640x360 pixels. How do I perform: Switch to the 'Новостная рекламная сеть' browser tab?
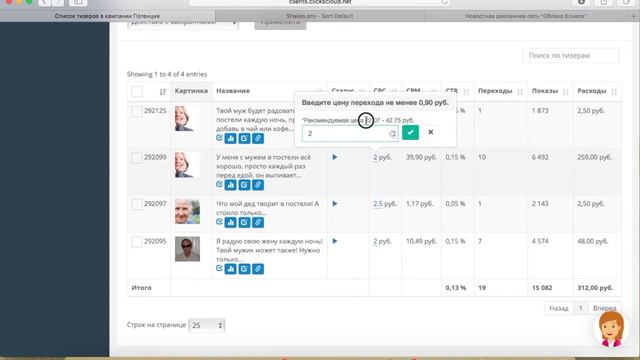click(526, 16)
